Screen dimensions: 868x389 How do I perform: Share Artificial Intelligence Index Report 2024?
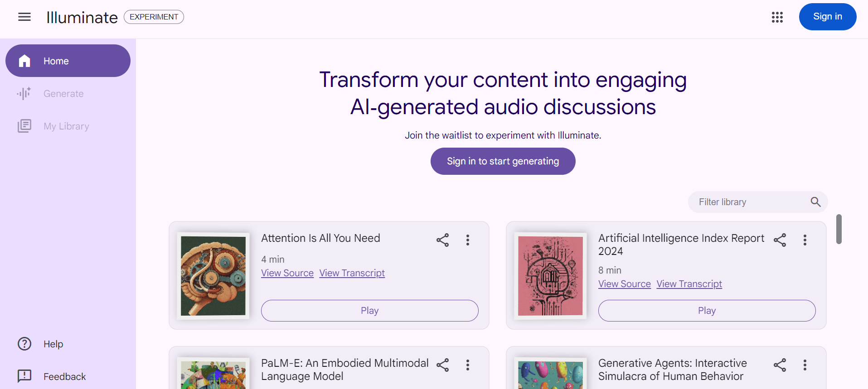(780, 240)
